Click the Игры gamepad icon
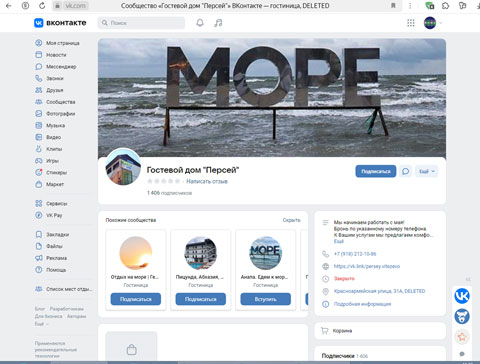 pos(39,161)
